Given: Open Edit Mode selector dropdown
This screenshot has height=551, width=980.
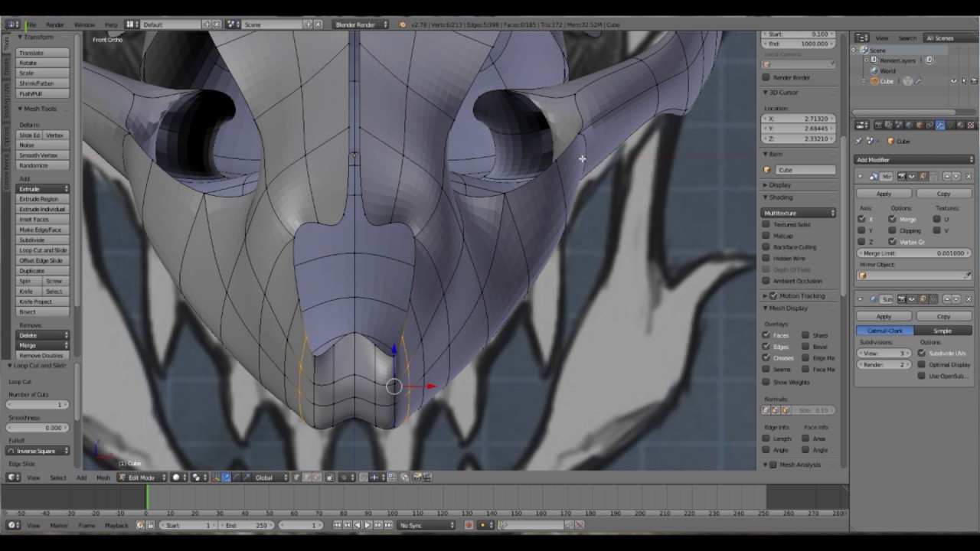Looking at the screenshot, I should (x=142, y=477).
